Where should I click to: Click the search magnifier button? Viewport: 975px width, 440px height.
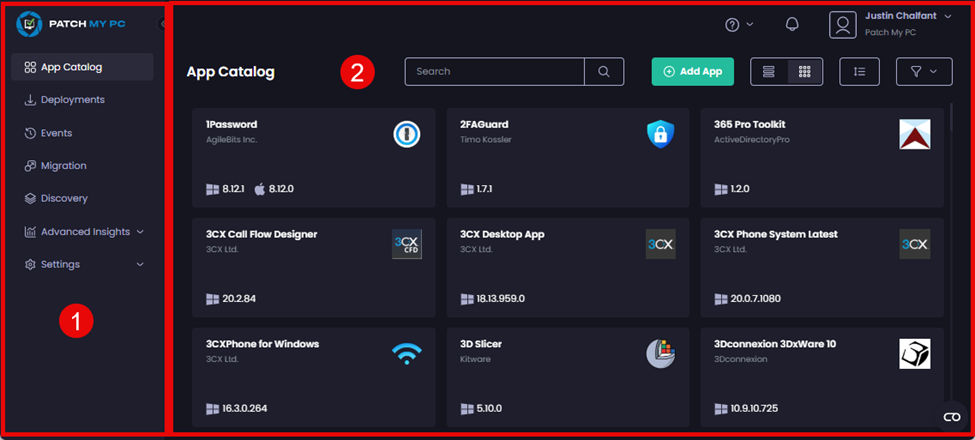click(604, 72)
